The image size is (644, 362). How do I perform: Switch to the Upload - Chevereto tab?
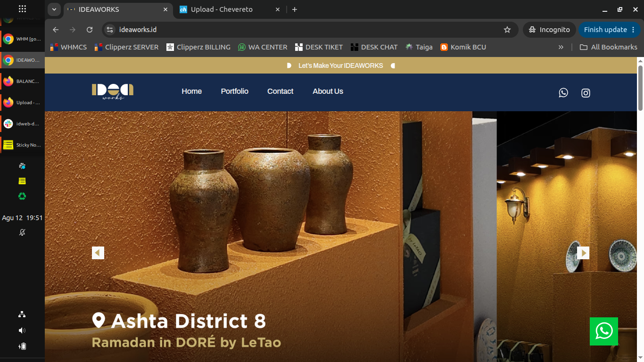tap(230, 9)
